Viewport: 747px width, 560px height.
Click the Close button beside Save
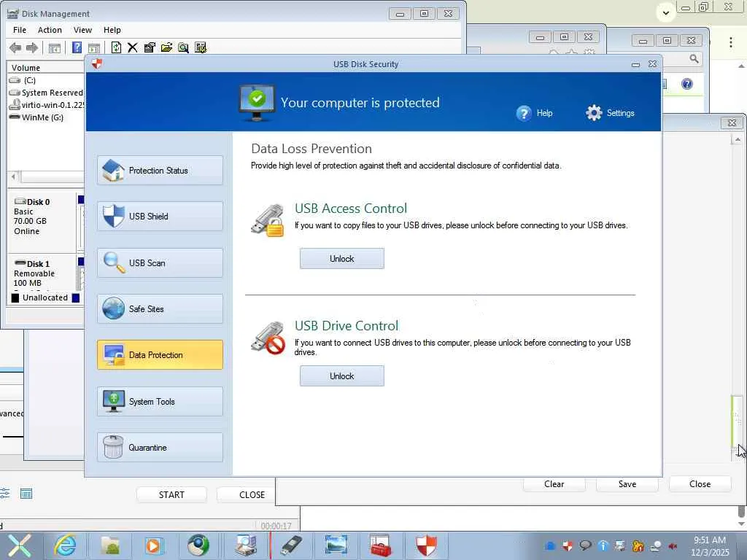(x=700, y=484)
